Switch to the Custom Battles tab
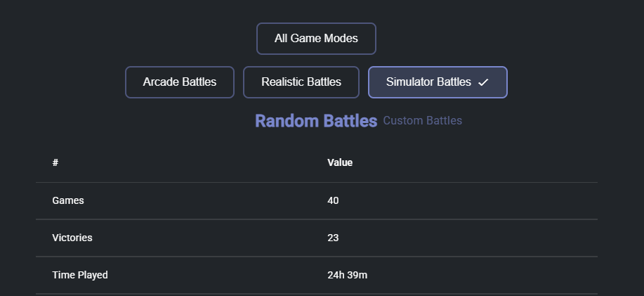 click(423, 121)
